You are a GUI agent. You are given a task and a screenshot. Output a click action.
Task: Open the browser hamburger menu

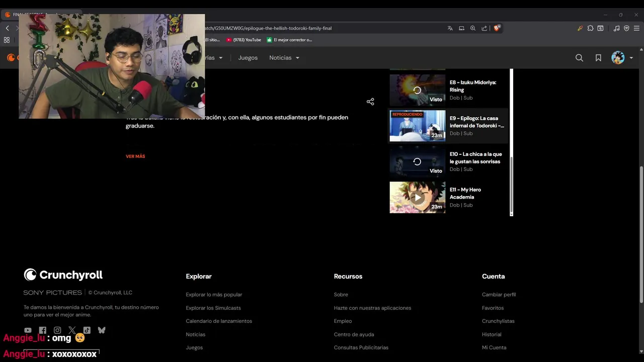click(x=636, y=28)
